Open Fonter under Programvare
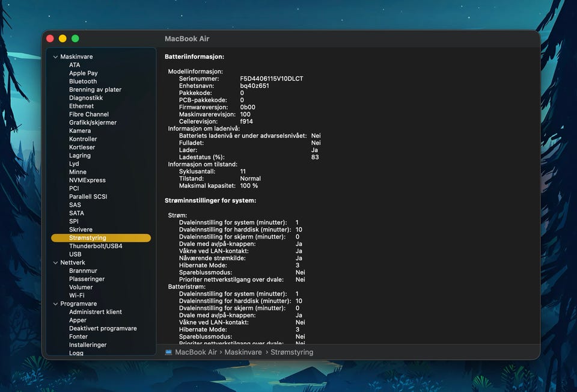This screenshot has height=392, width=577. click(x=78, y=337)
